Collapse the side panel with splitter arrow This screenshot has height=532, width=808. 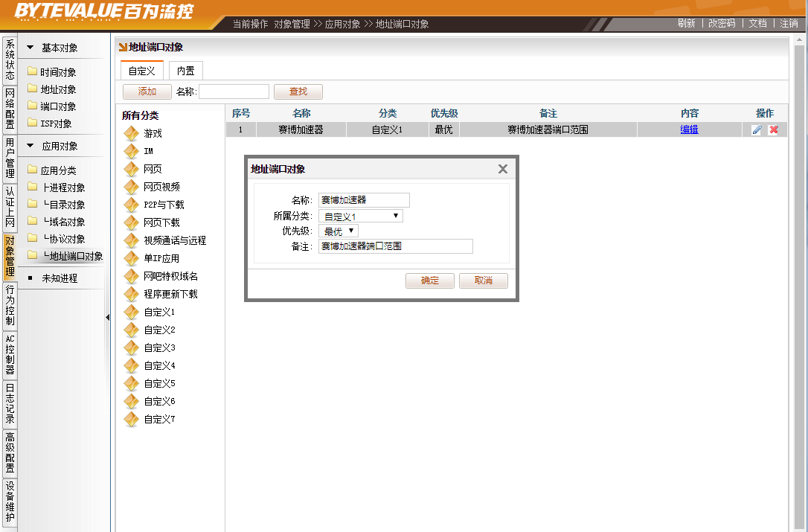click(107, 318)
